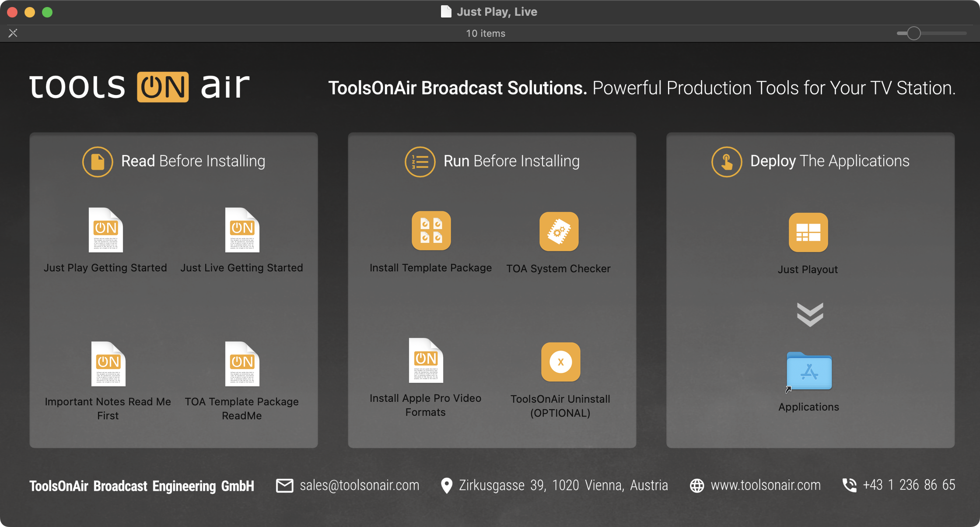This screenshot has width=980, height=527.
Task: Open the Install Apple Pro Video Formats icon
Action: point(426,360)
